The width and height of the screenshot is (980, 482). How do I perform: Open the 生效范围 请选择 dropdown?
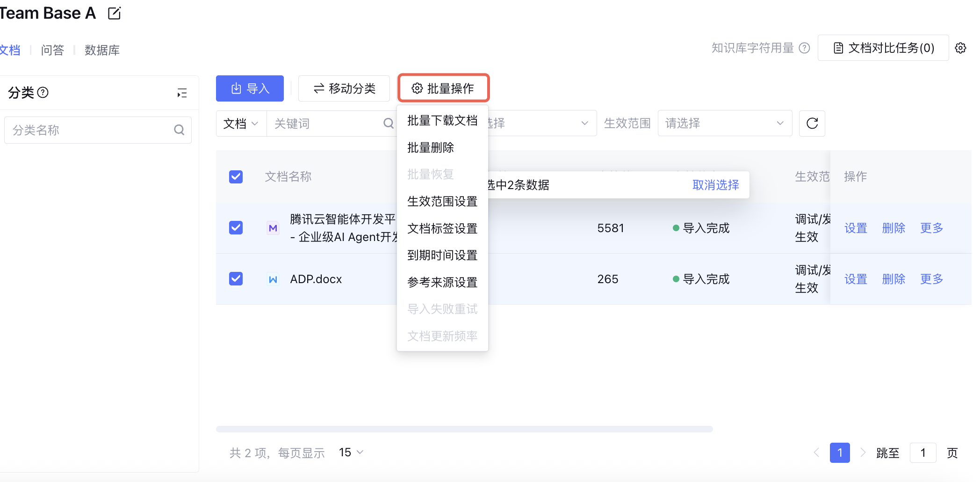[725, 123]
